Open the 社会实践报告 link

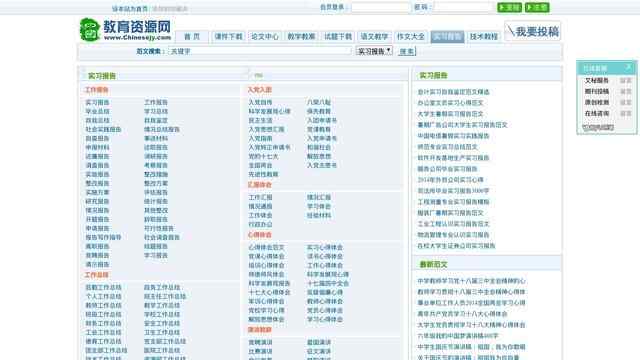click(x=103, y=129)
